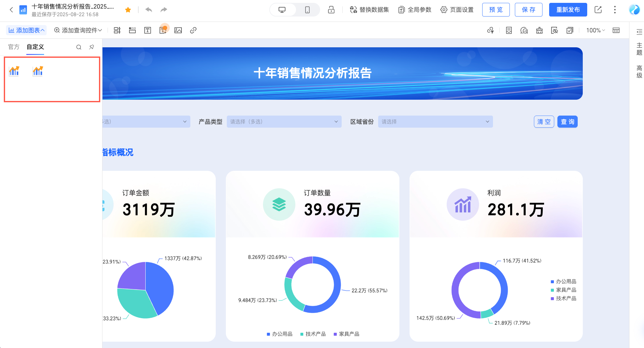This screenshot has width=644, height=348.
Task: Open the 区域省份 dropdown
Action: [435, 122]
